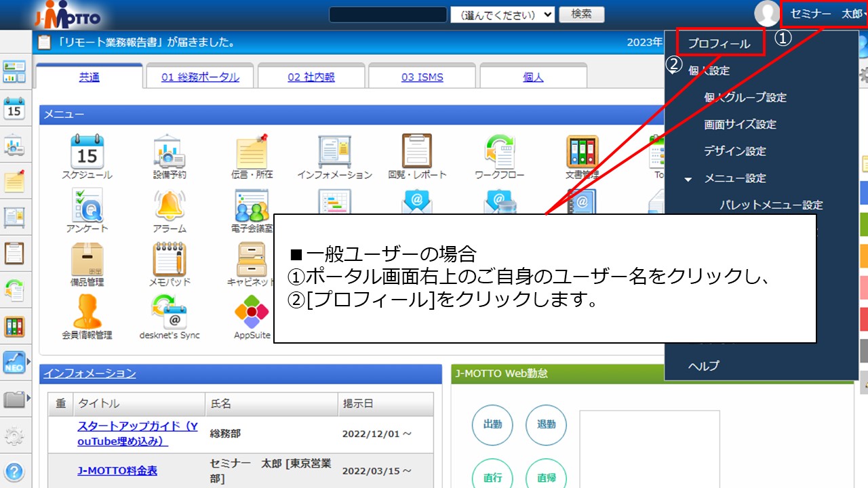This screenshot has width=868, height=488.
Task: Switch to the 02 社内報 tab
Action: click(311, 77)
